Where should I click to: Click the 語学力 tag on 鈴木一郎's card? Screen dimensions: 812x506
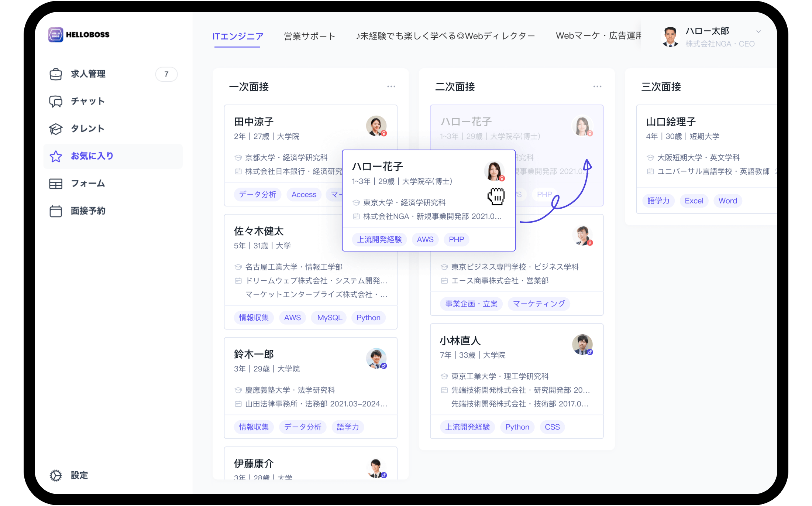point(348,427)
